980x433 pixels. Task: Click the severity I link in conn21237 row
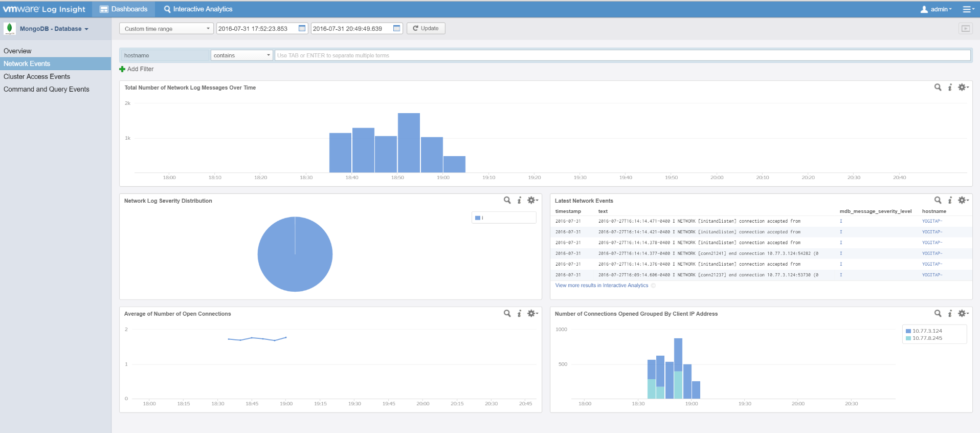coord(840,275)
